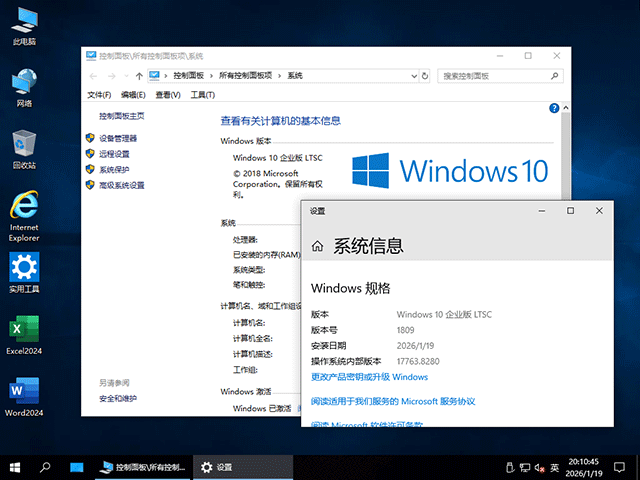Click the taskbar clock and date
Viewport: 640px width, 480px height.
pyautogui.click(x=584, y=468)
